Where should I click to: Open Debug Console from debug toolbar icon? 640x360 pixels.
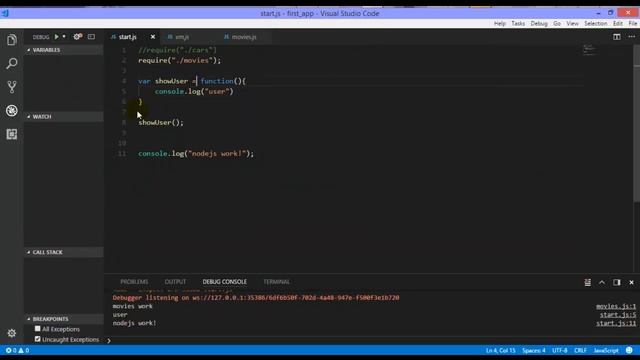[91, 37]
